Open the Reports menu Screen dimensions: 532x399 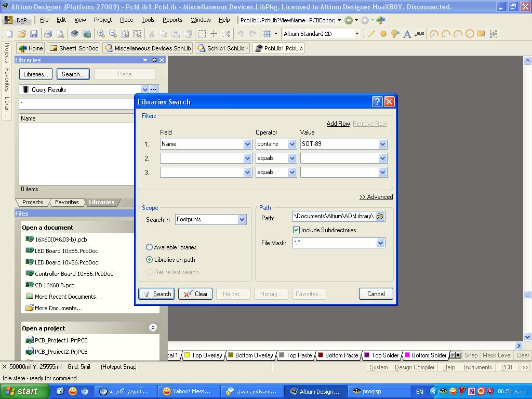tap(172, 20)
